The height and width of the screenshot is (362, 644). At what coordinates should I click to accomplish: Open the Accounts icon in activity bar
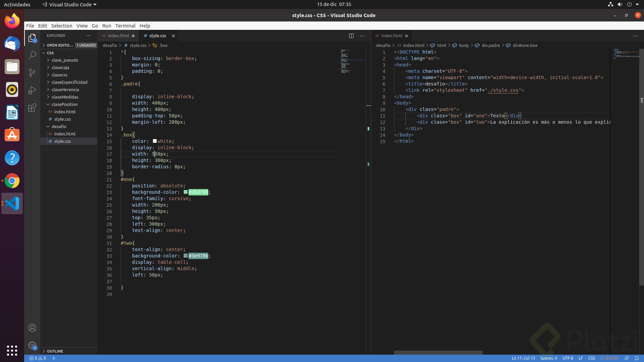click(x=32, y=328)
